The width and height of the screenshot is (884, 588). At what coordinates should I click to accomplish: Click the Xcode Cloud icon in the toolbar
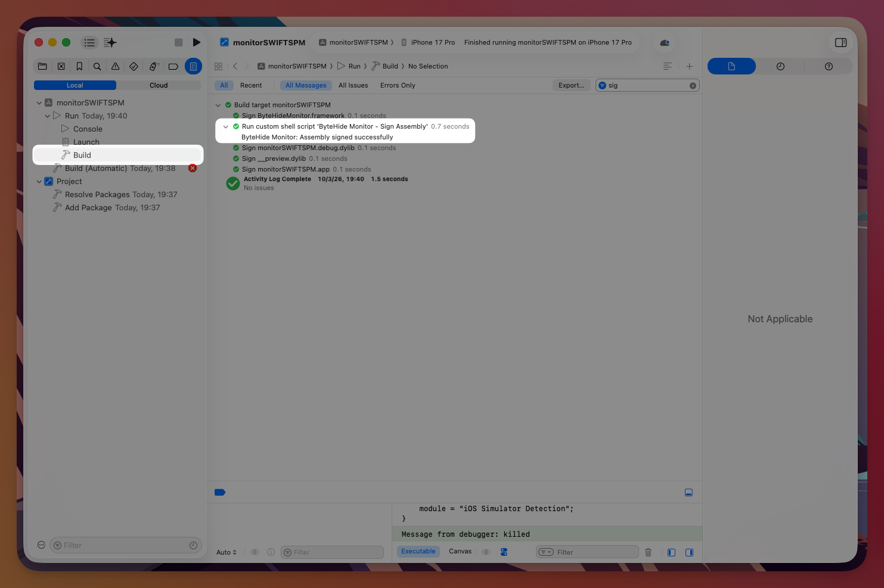click(x=664, y=42)
